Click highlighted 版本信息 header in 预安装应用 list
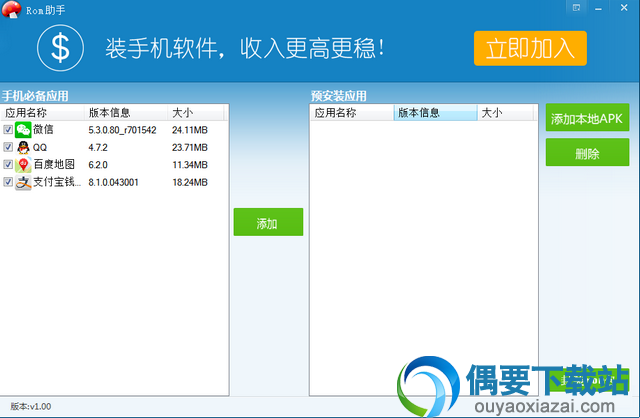Viewport: 640px width, 418px height. (436, 113)
